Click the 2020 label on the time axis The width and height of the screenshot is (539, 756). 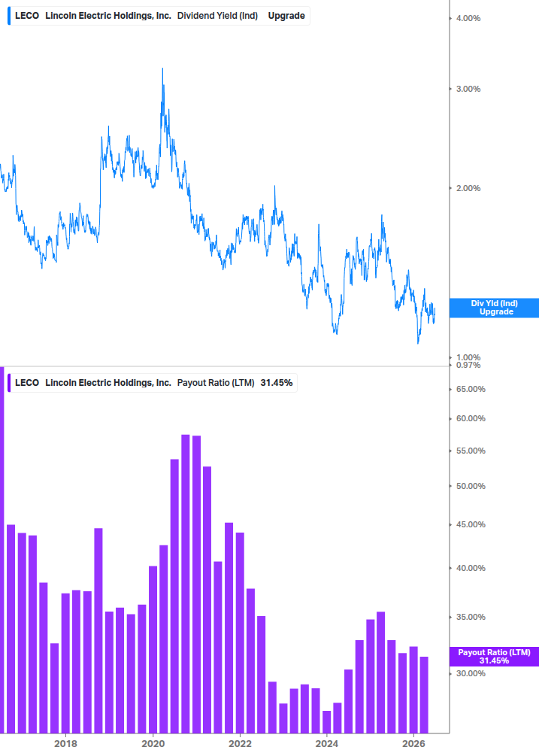(x=153, y=743)
